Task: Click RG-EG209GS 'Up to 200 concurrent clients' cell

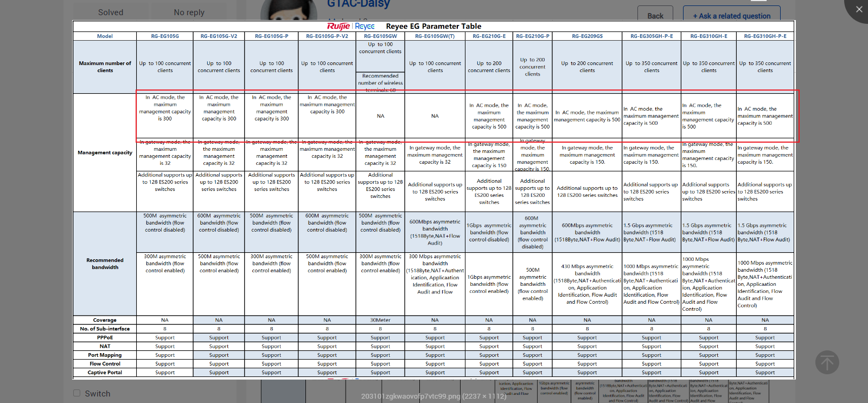Action: (587, 67)
